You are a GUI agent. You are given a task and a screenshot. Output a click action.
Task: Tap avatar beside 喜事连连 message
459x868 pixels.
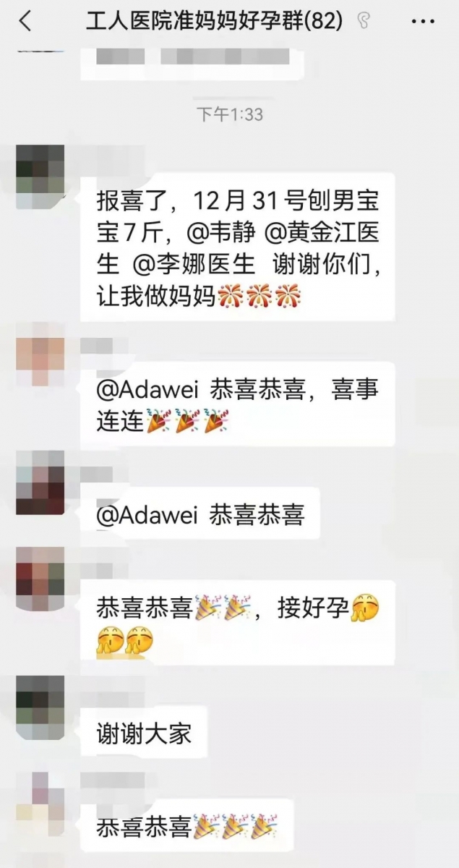pyautogui.click(x=40, y=362)
